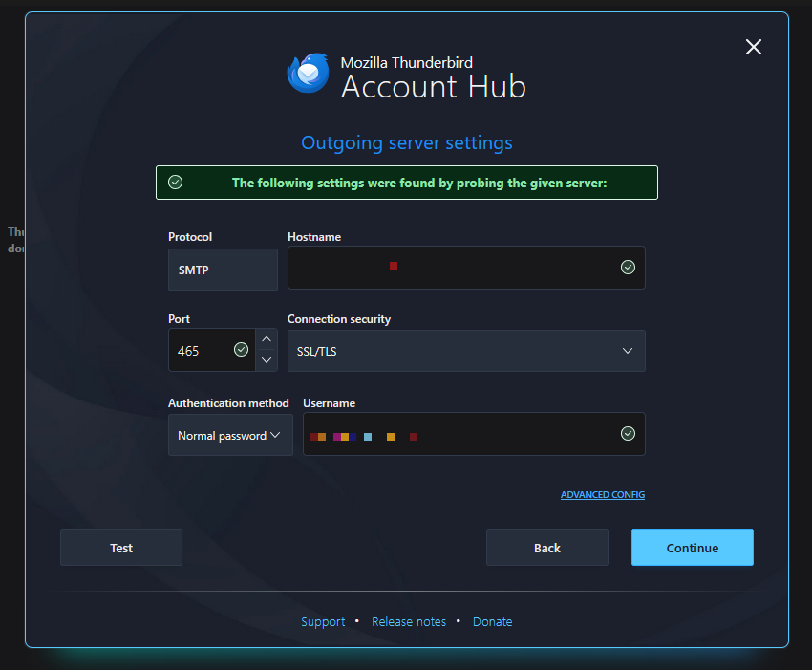This screenshot has width=812, height=670.
Task: Open the Release notes link
Action: 409,622
